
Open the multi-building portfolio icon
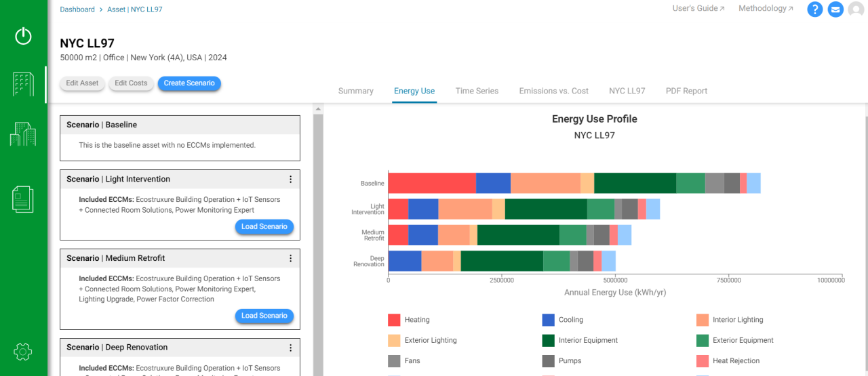point(23,133)
